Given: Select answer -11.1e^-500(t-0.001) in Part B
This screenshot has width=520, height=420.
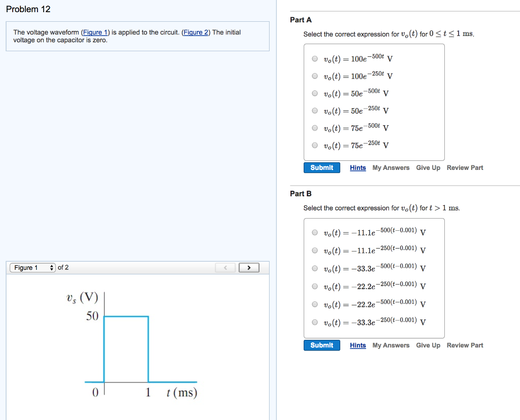Looking at the screenshot, I should point(315,232).
